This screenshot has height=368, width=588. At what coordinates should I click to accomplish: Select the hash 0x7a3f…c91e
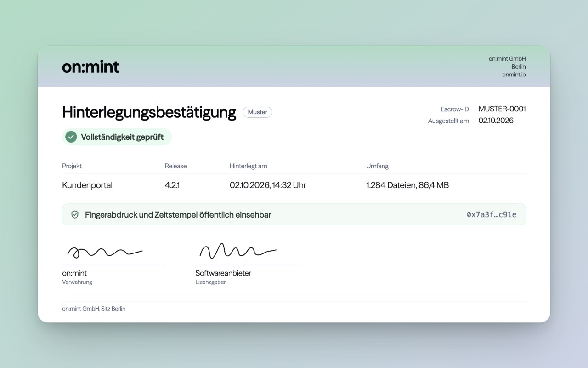click(492, 214)
